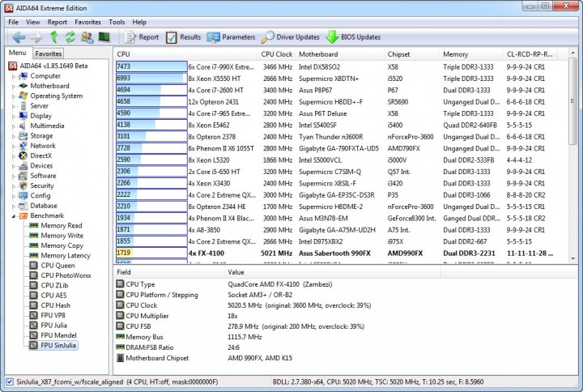Sort by the CPU Clock column header
The image size is (583, 392).
pos(277,54)
